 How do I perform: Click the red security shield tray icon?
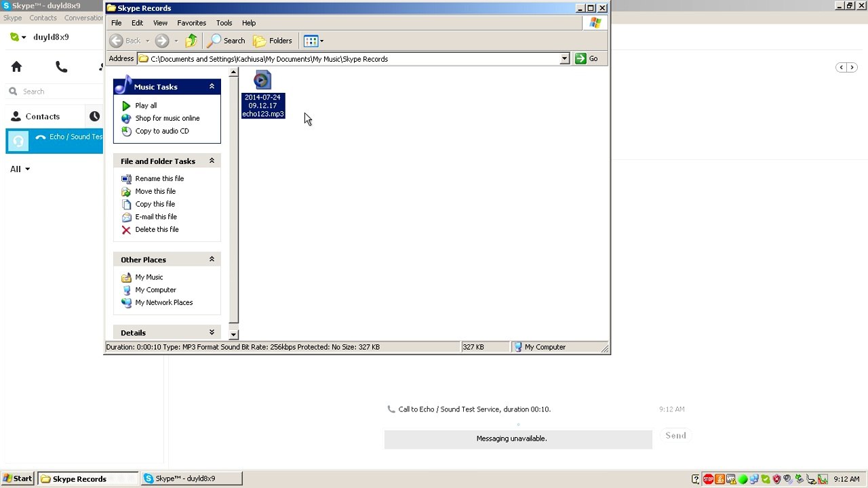[777, 479]
